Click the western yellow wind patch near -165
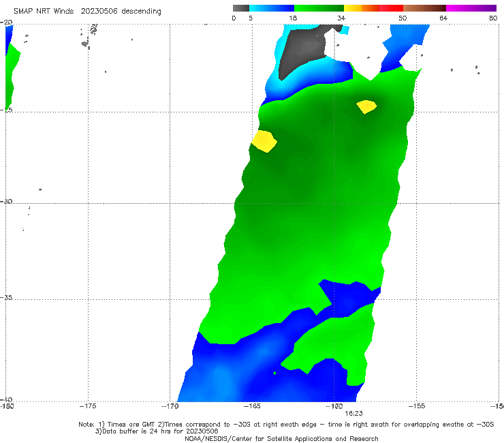This screenshot has height=443, width=504. pos(264,141)
